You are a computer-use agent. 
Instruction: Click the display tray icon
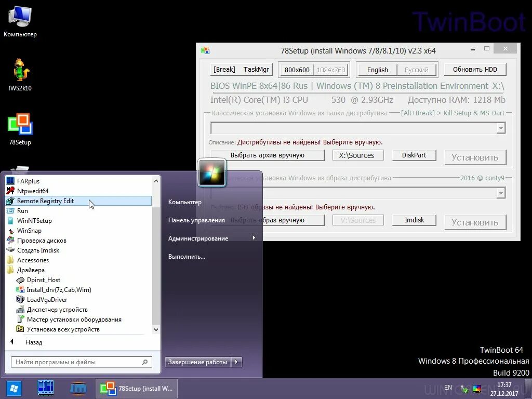click(x=477, y=389)
